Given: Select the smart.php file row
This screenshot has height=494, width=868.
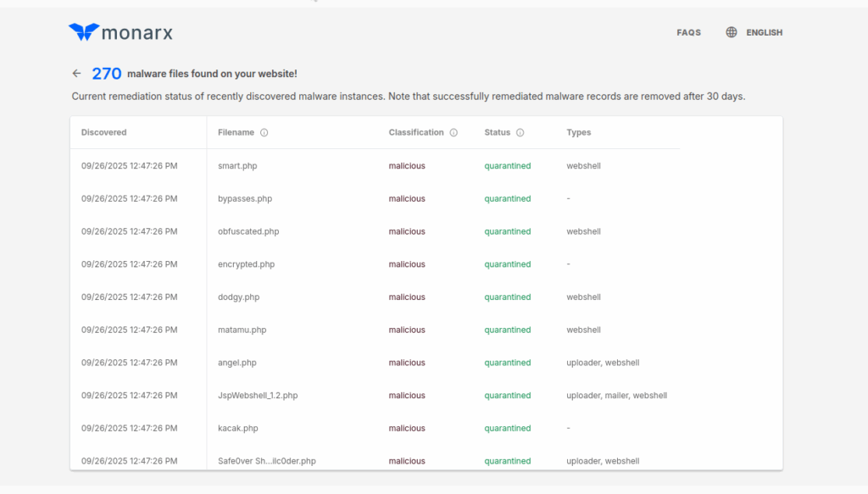Looking at the screenshot, I should pos(237,166).
